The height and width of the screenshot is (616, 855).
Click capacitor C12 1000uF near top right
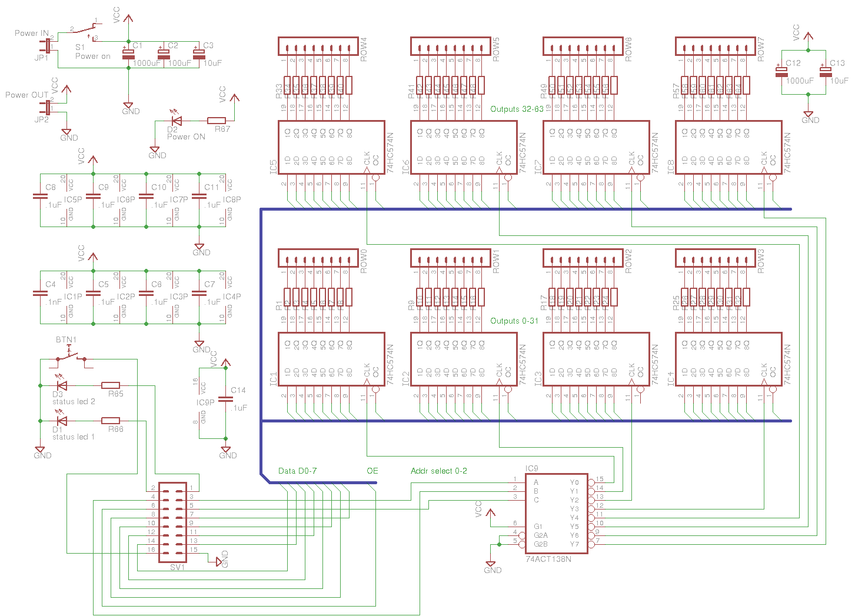781,71
